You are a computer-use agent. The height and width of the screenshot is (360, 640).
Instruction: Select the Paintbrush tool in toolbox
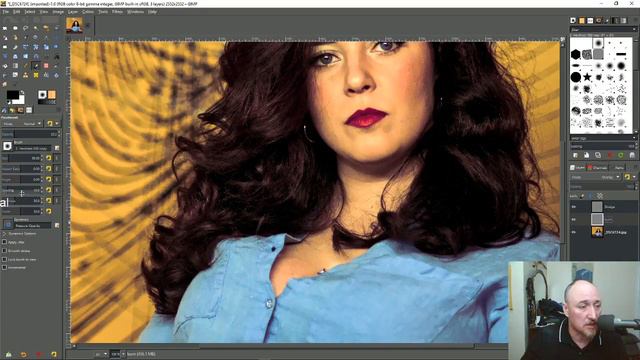click(x=36, y=66)
